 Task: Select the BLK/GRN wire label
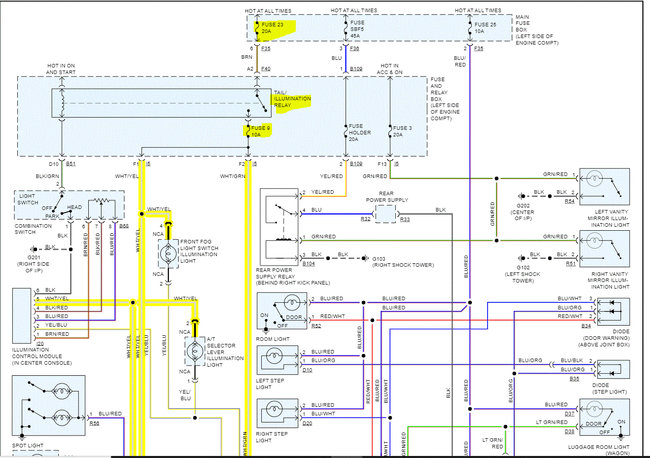(47, 176)
